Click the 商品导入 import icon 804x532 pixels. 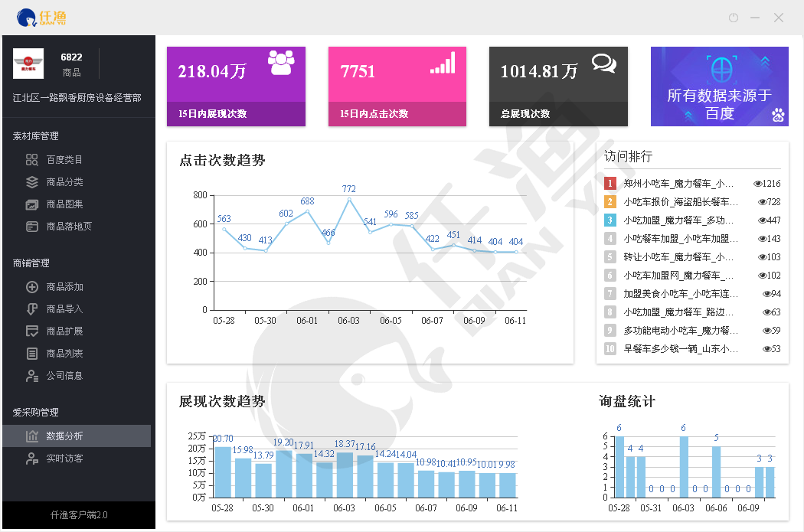(32, 309)
